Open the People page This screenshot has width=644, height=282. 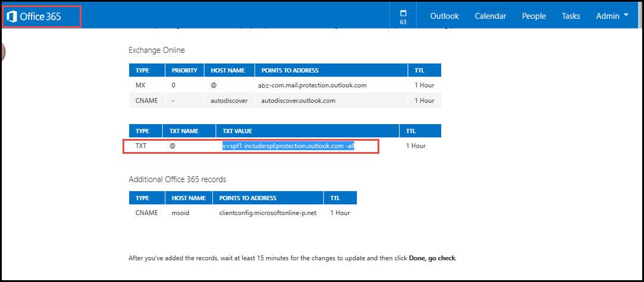pyautogui.click(x=534, y=16)
